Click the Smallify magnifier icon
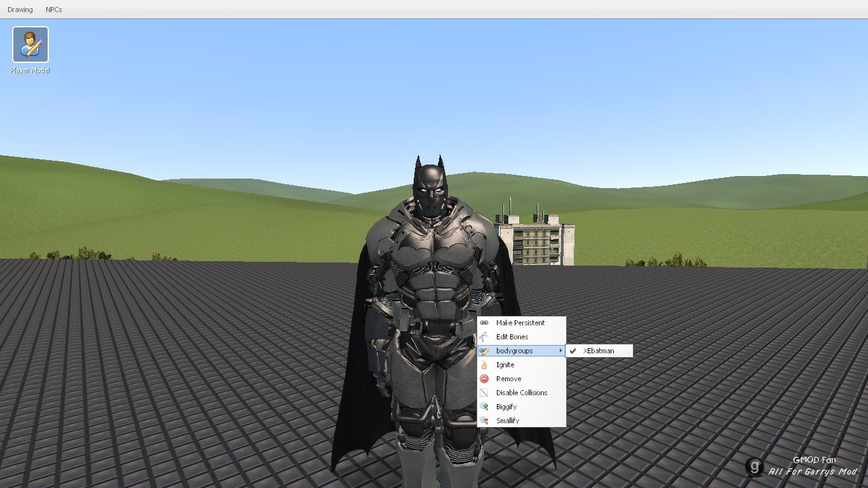 pos(484,421)
